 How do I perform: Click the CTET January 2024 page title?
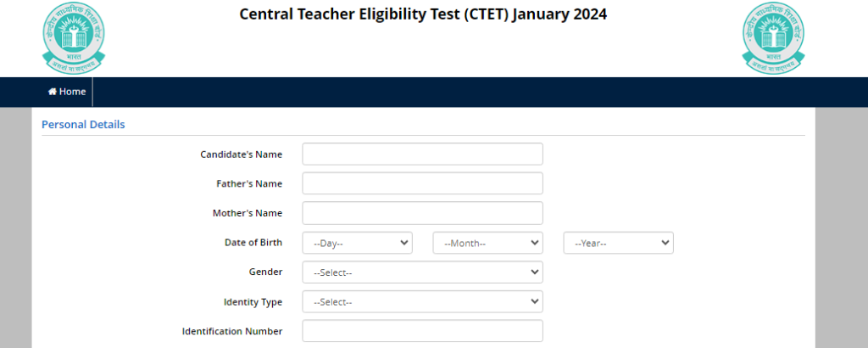point(423,14)
